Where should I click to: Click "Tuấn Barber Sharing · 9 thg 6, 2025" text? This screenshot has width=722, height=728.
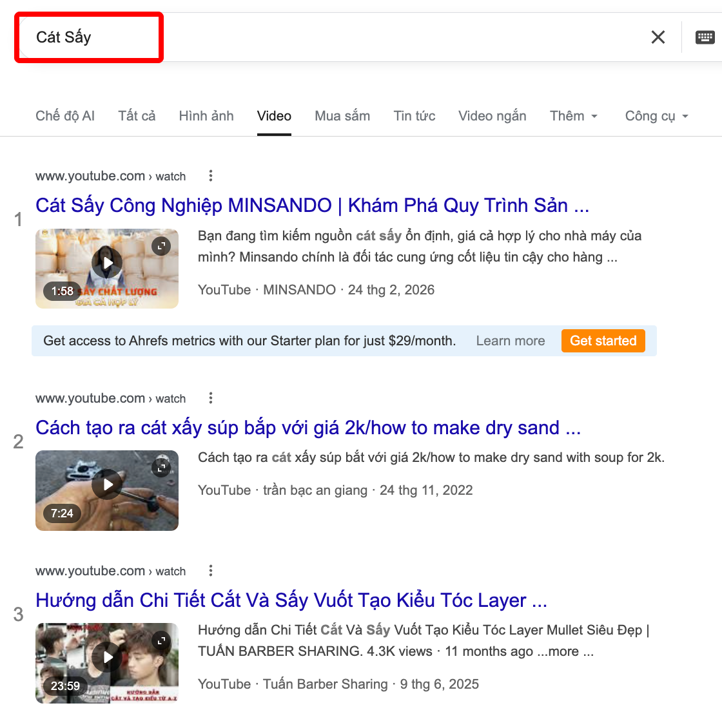tap(371, 684)
